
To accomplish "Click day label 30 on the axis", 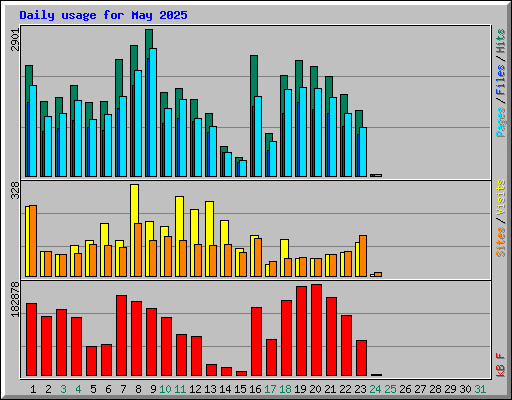I will [465, 389].
